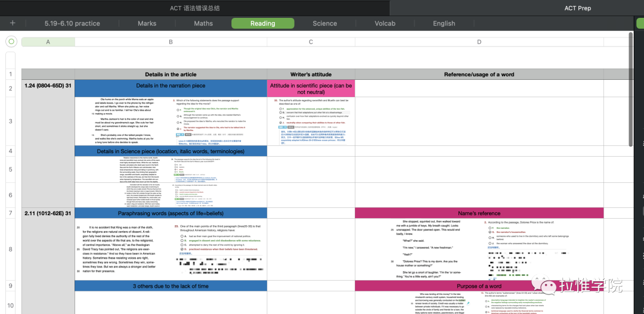The image size is (644, 314).
Task: Click the 'Writer's attitude' header cell
Action: point(310,74)
